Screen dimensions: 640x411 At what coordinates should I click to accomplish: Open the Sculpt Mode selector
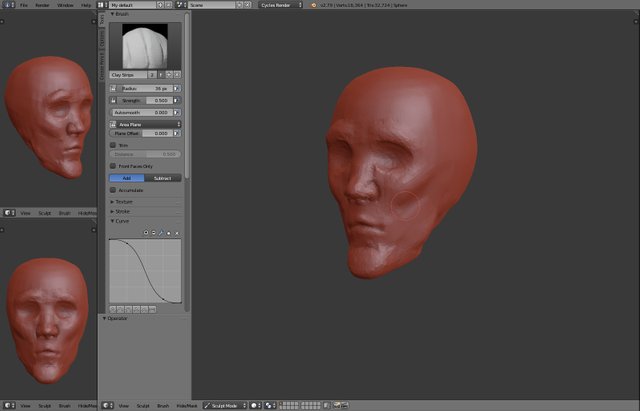click(224, 406)
